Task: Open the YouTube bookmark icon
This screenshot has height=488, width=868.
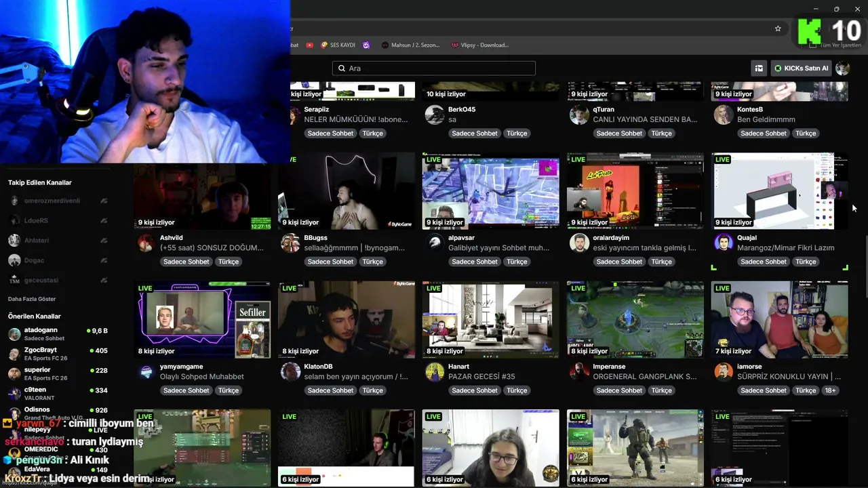Action: (x=310, y=45)
